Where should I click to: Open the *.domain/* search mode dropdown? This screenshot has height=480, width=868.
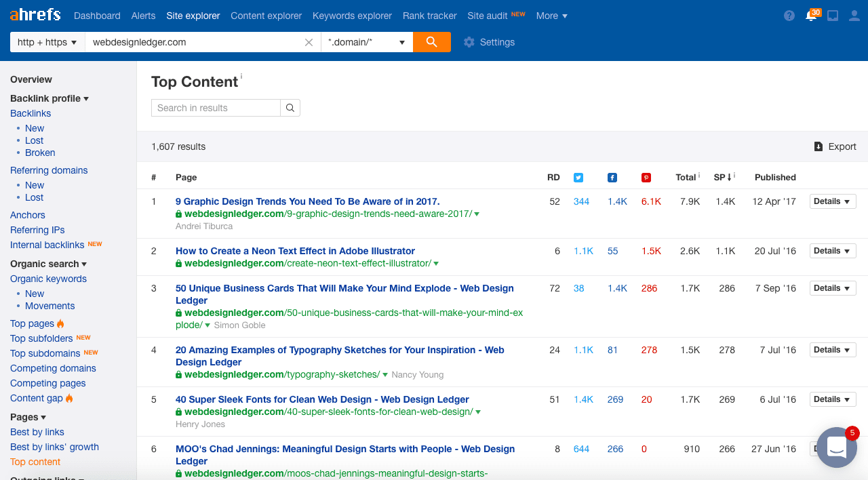pyautogui.click(x=366, y=41)
